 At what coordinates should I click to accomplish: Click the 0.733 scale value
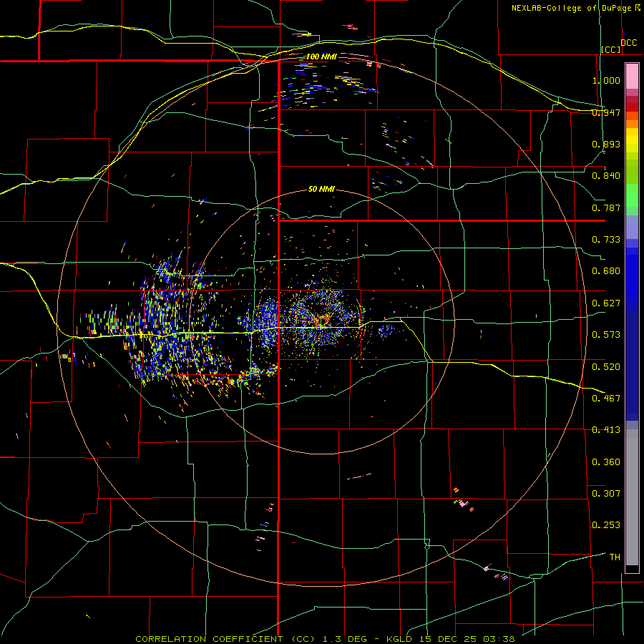point(606,240)
